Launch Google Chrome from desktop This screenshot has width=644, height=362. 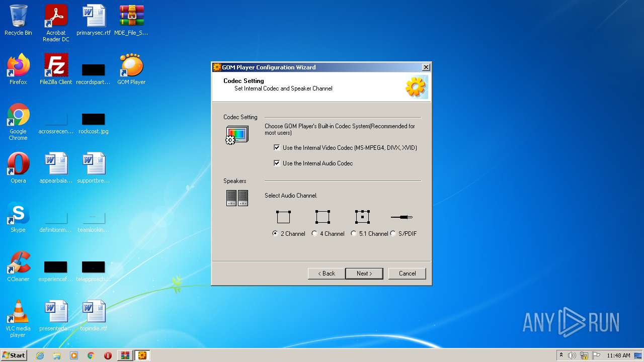click(18, 122)
